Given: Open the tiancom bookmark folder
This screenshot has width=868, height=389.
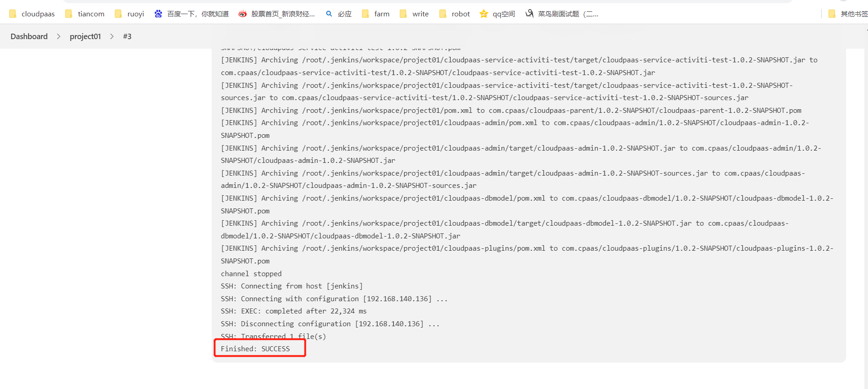Looking at the screenshot, I should 85,14.
